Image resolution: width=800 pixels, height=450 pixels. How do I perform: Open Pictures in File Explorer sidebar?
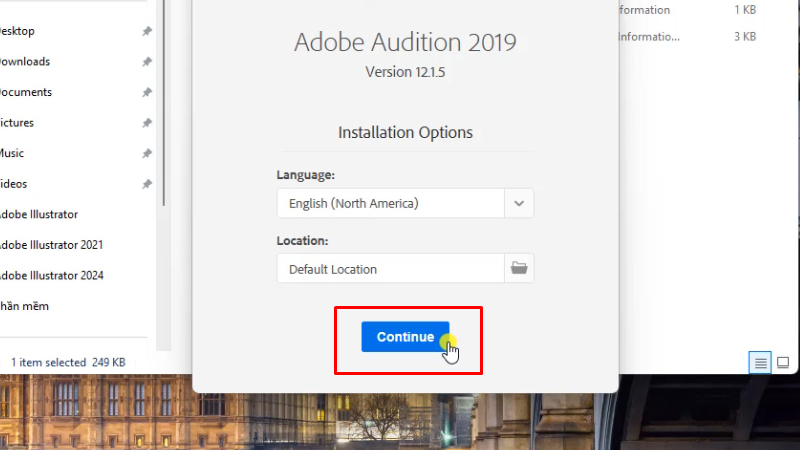pos(17,123)
